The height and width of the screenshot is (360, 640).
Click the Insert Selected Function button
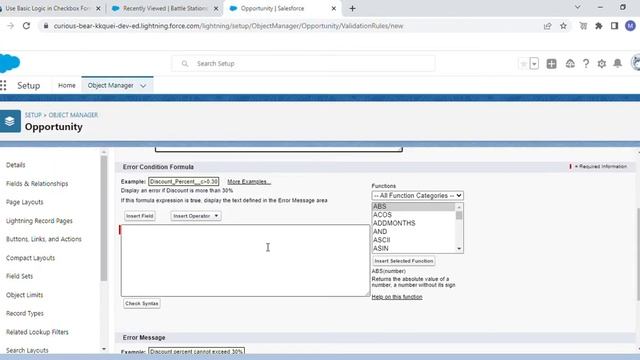coord(404,261)
